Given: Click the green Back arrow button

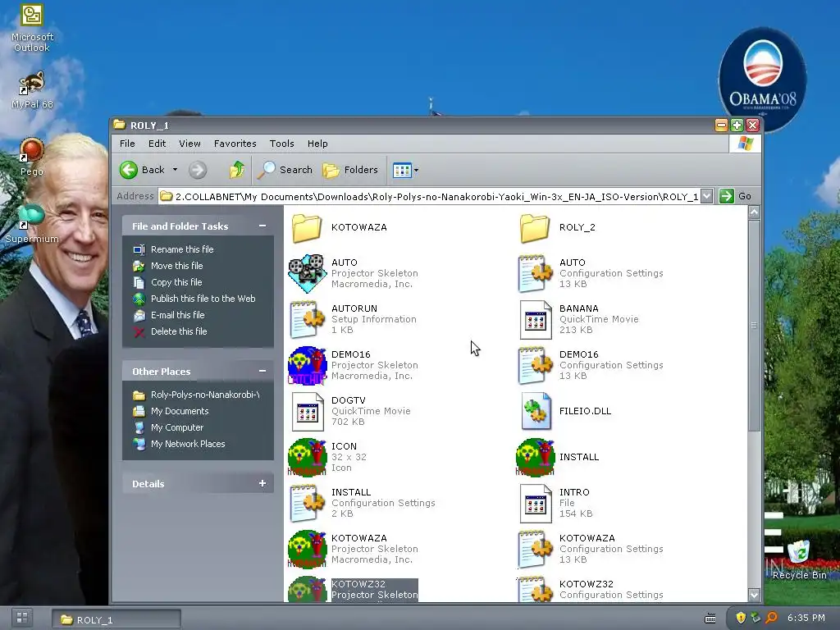Looking at the screenshot, I should 129,170.
